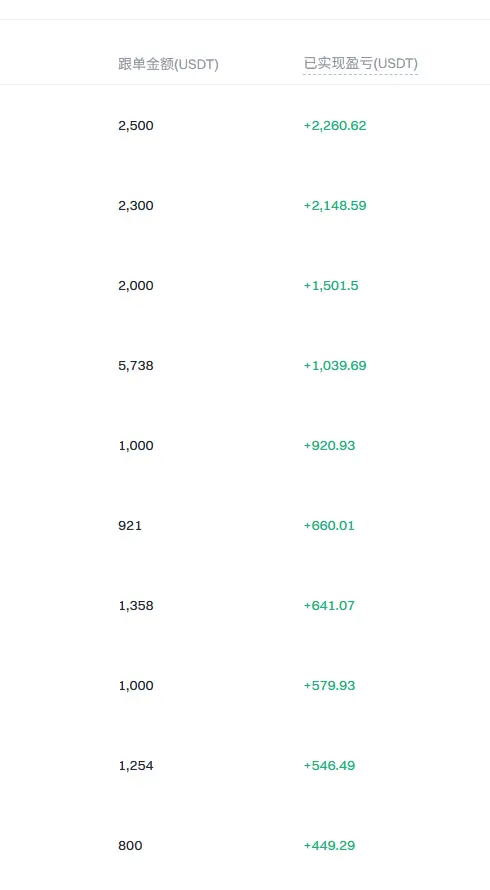Select the 1,358 copy amount cell

point(136,606)
